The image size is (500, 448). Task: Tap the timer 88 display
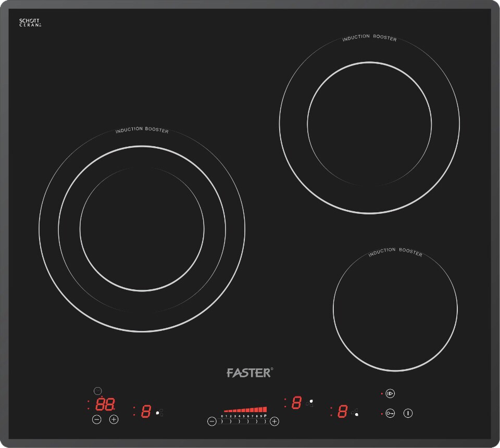click(x=105, y=404)
